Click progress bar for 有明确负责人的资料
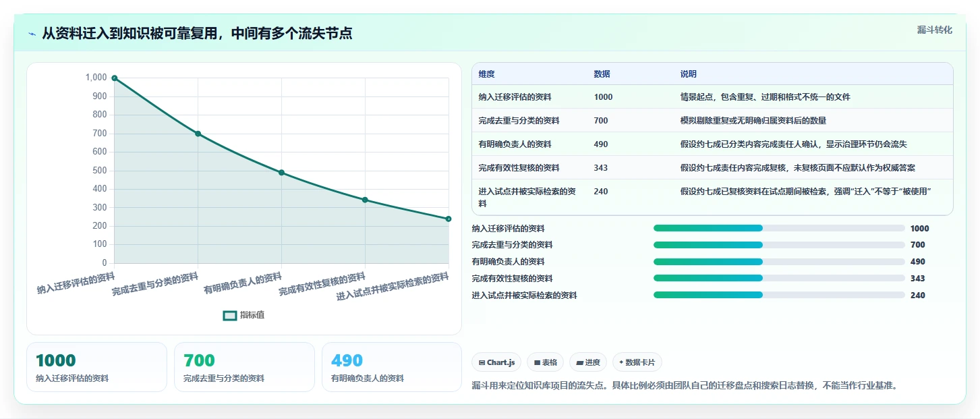980x419 pixels. click(x=779, y=262)
